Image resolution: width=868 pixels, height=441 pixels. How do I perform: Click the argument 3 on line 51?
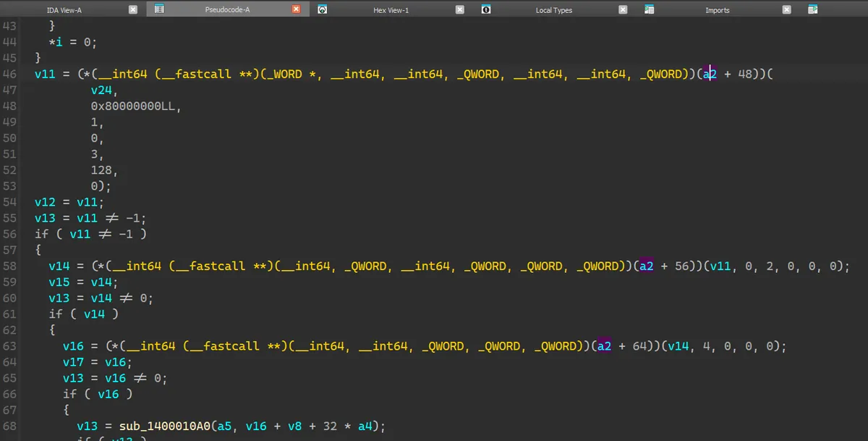point(94,154)
